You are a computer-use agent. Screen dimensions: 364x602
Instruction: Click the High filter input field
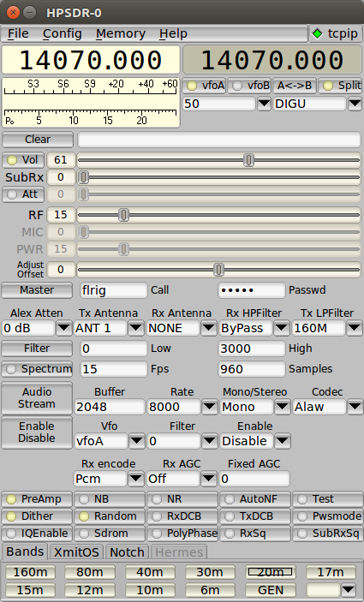coord(252,349)
